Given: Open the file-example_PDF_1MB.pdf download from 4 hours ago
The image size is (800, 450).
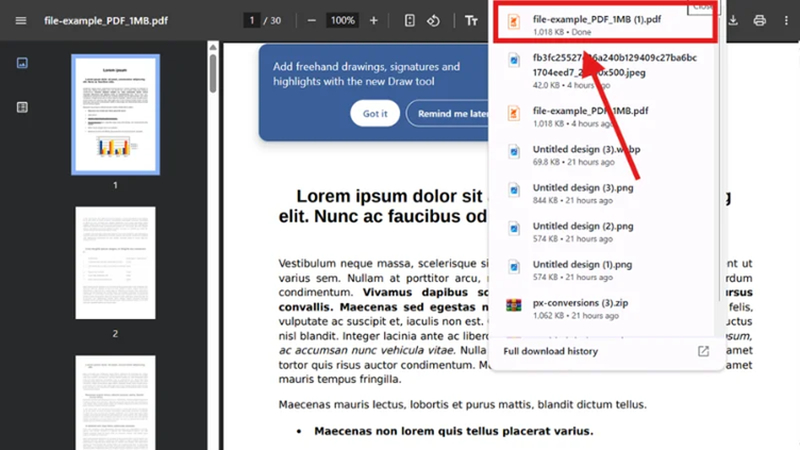Looking at the screenshot, I should pos(605,116).
